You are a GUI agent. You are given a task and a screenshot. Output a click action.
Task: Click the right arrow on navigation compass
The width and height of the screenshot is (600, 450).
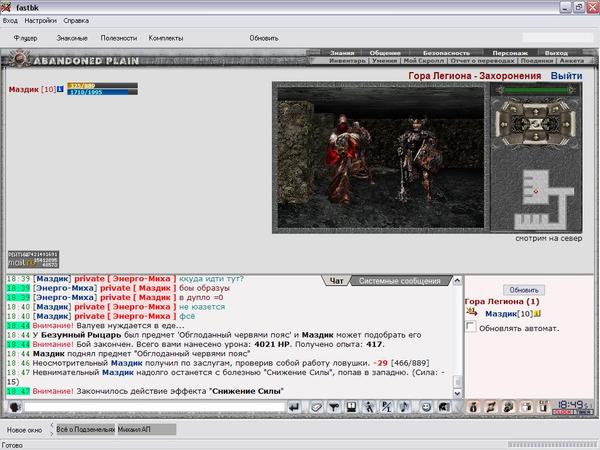(x=569, y=124)
